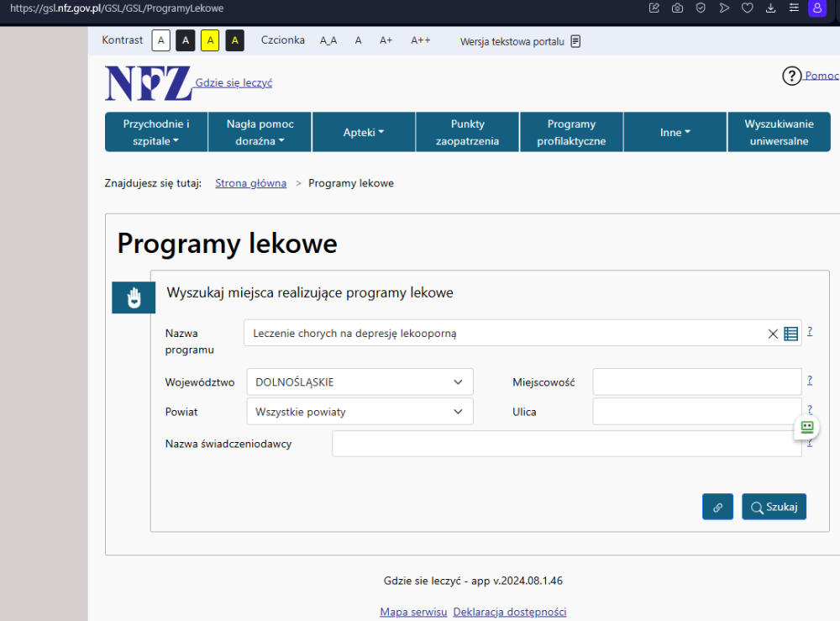The height and width of the screenshot is (621, 840).
Task: Clear the Nazwa programu field with X
Action: 773,334
